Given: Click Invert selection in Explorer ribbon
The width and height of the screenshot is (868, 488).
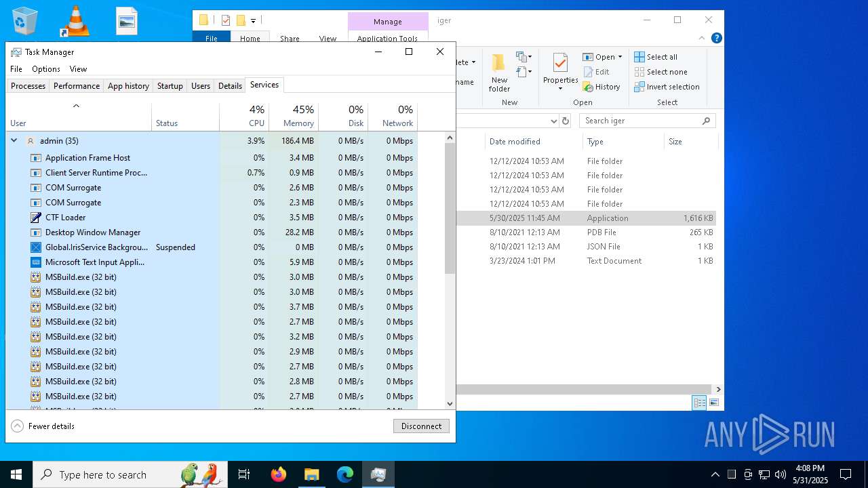Looking at the screenshot, I should [667, 87].
